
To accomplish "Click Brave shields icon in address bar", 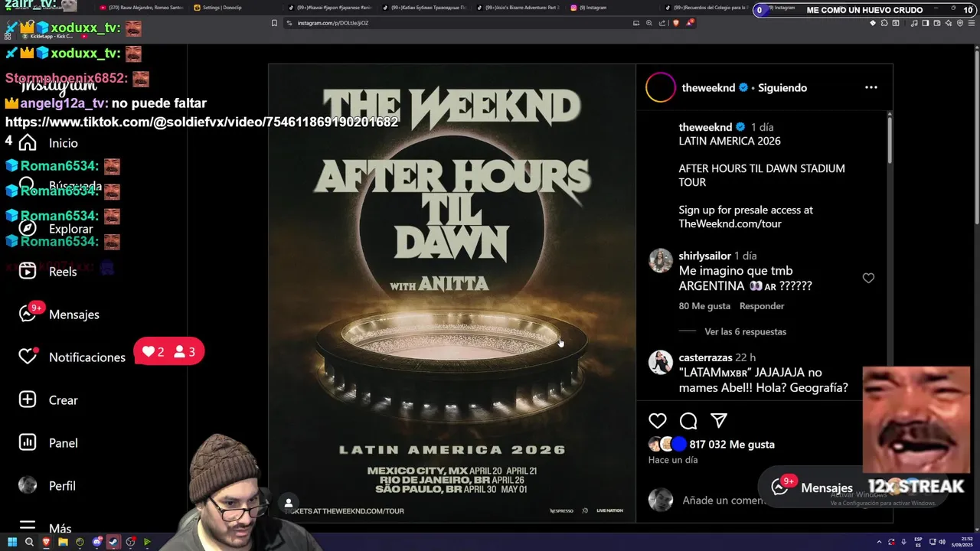I will (676, 23).
